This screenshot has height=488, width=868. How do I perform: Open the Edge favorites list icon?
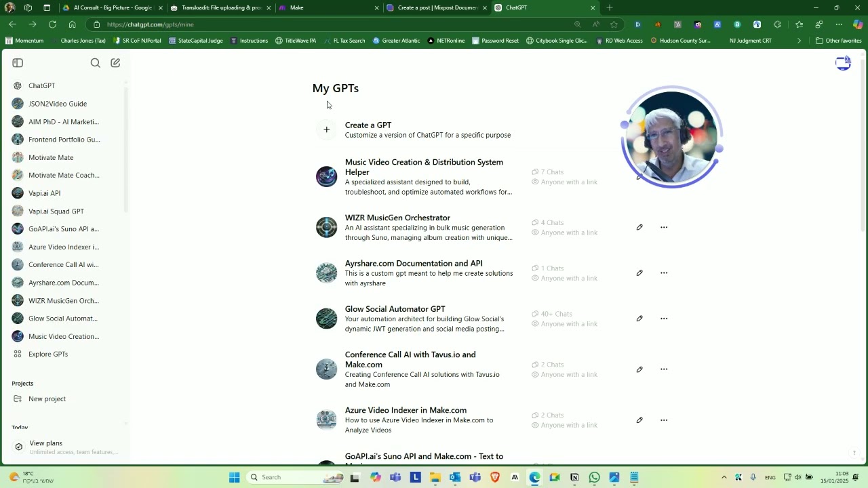point(800,24)
